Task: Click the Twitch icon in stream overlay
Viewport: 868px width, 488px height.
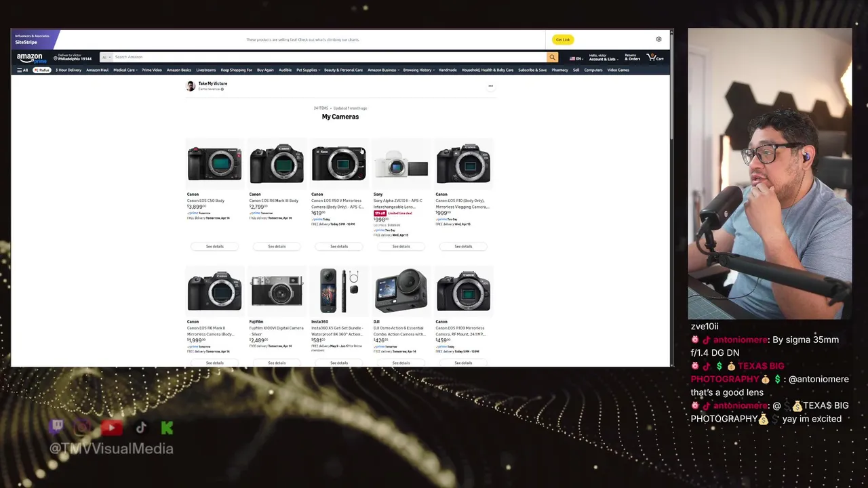Action: [57, 427]
